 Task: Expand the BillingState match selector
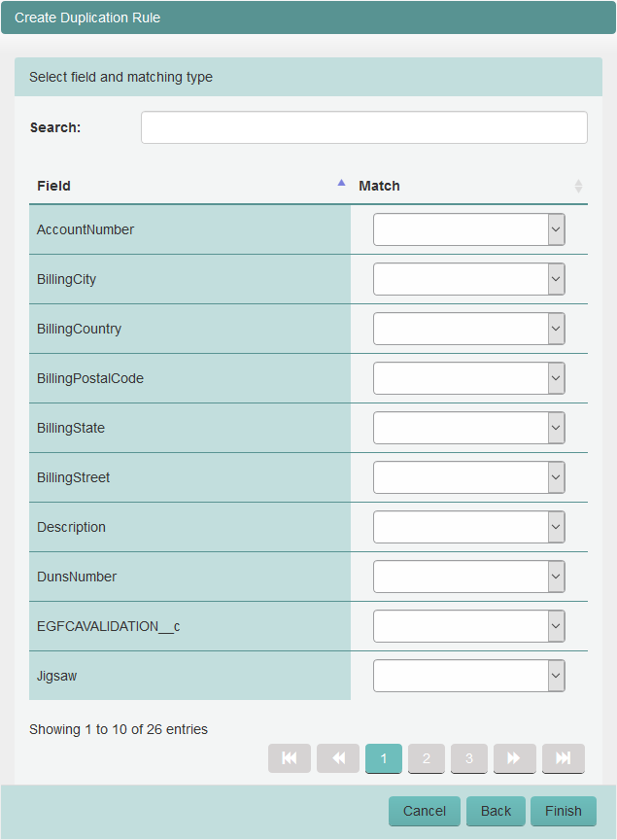coord(469,428)
